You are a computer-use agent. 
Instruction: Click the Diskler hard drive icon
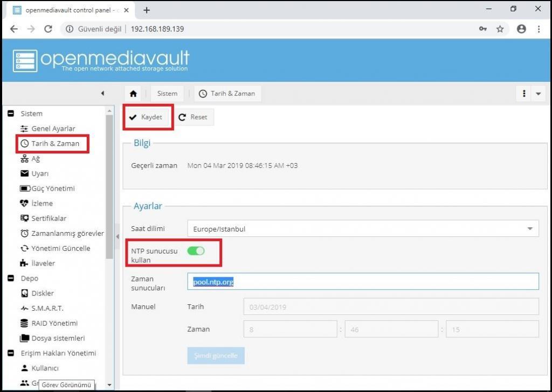coord(24,293)
